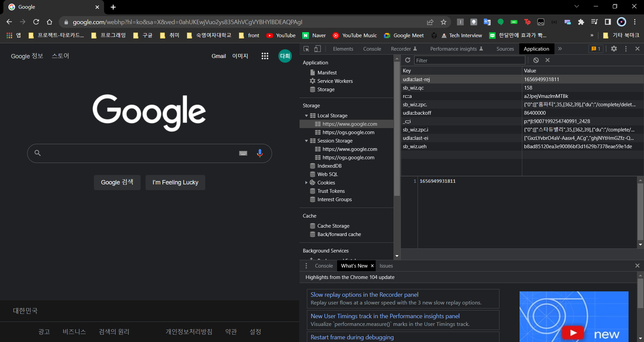This screenshot has height=342, width=644.
Task: Open the 이미지 link
Action: [x=240, y=56]
